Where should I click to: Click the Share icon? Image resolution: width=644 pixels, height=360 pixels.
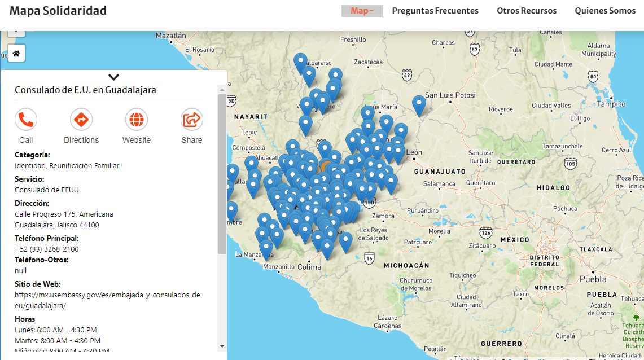pos(192,120)
